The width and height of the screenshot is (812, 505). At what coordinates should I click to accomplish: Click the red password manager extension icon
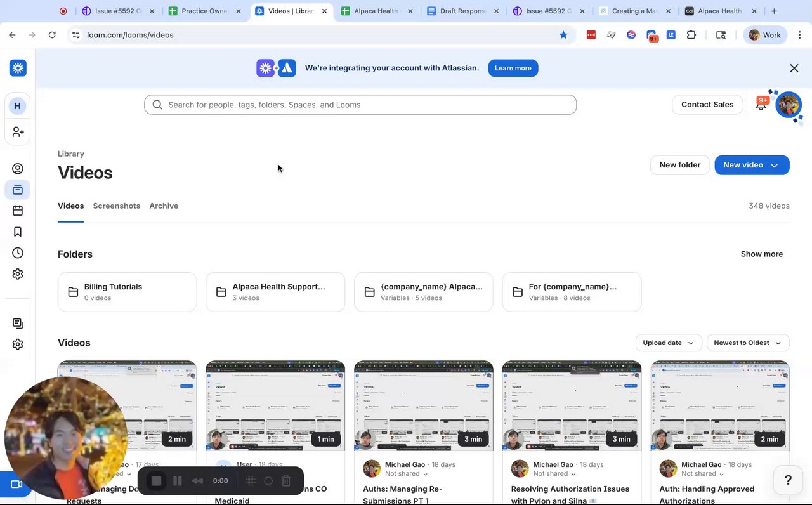pos(591,35)
